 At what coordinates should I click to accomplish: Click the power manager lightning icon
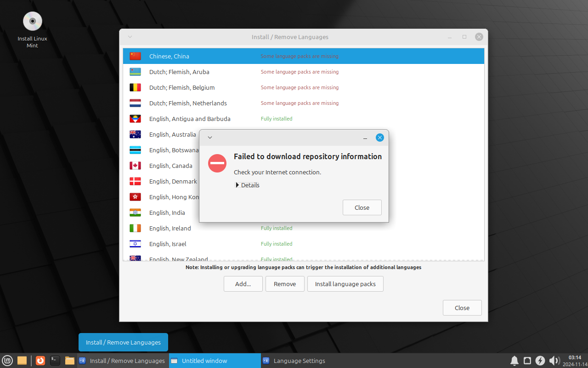pyautogui.click(x=541, y=361)
